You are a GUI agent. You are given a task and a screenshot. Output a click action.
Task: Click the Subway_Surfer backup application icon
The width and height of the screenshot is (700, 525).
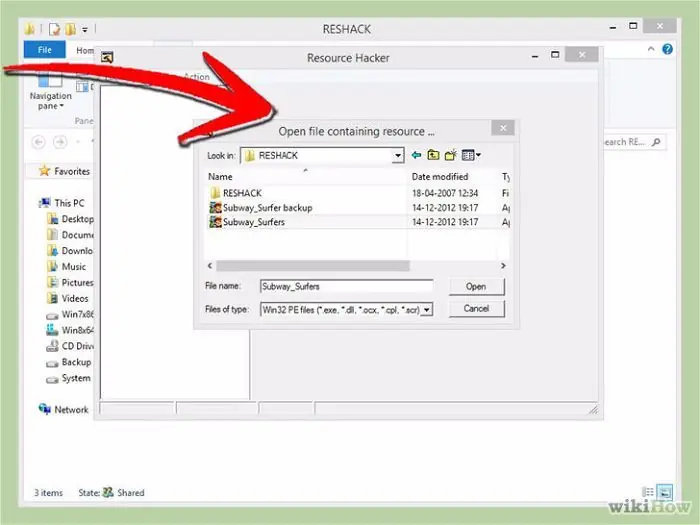[x=216, y=208]
